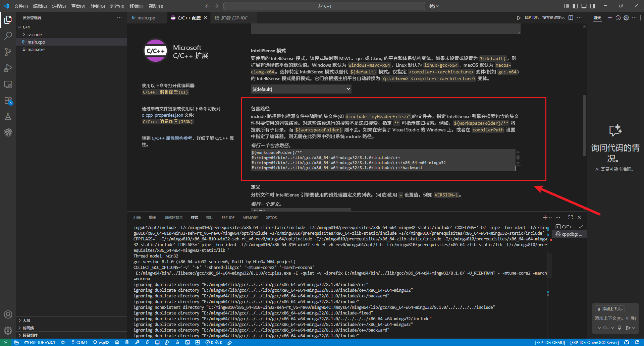The width and height of the screenshot is (644, 346).
Task: Switch to the MEMORY panel tab
Action: [250, 217]
